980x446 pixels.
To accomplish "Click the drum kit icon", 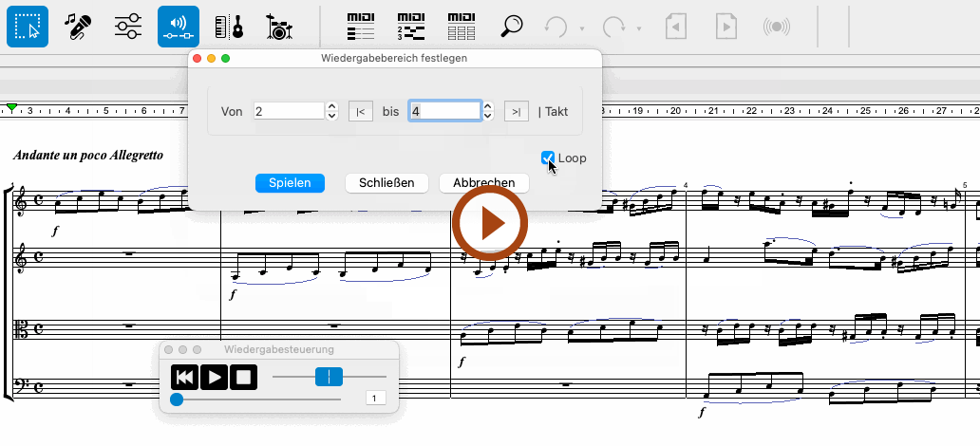I will 279,27.
